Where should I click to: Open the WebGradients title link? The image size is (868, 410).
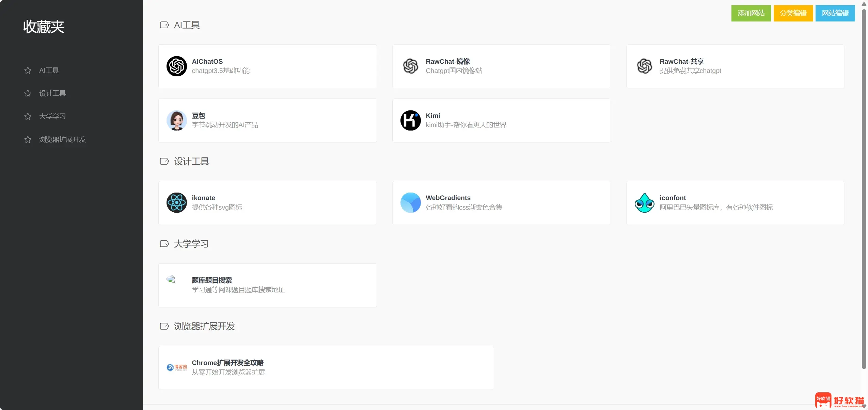(x=448, y=198)
